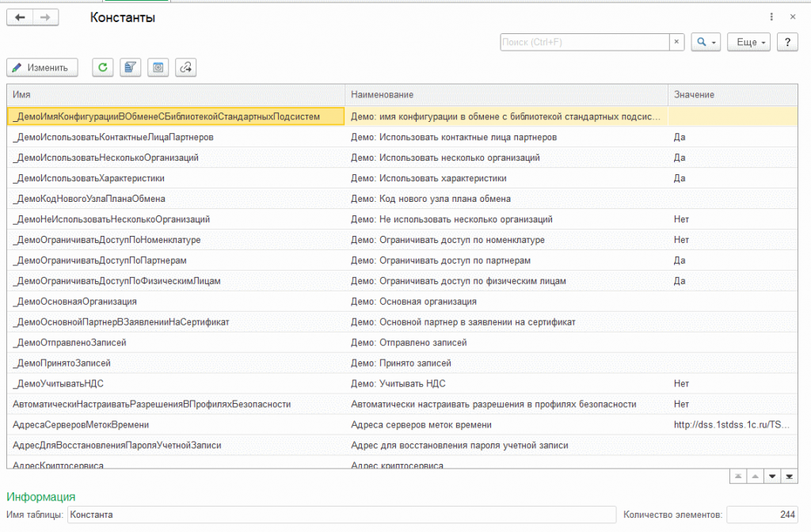
Task: Click description 'Демо: Код нового узла плана обмена'
Action: (430, 199)
